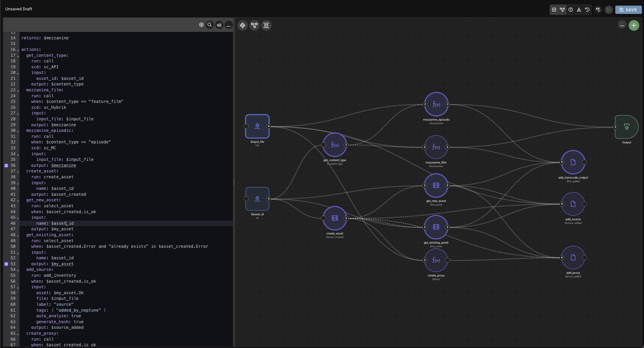
Task: Click 'scd: xc_Hybrik' text
Action: (49, 107)
